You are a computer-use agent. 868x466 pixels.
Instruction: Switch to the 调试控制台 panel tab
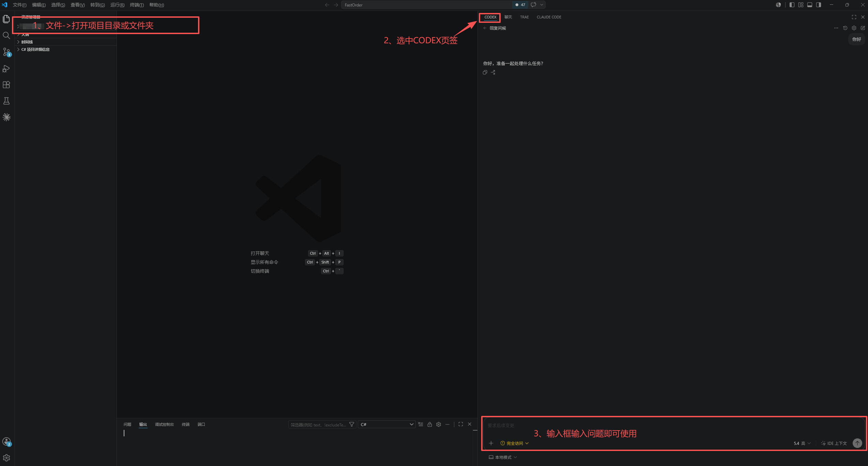[x=164, y=424]
